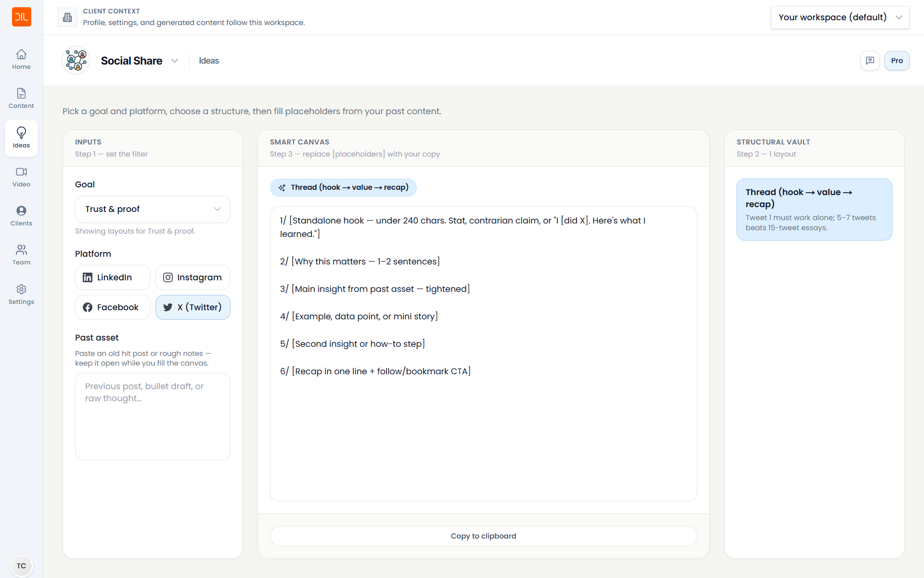
Task: Click the '3/ [Main insight from past asset' line
Action: [375, 289]
